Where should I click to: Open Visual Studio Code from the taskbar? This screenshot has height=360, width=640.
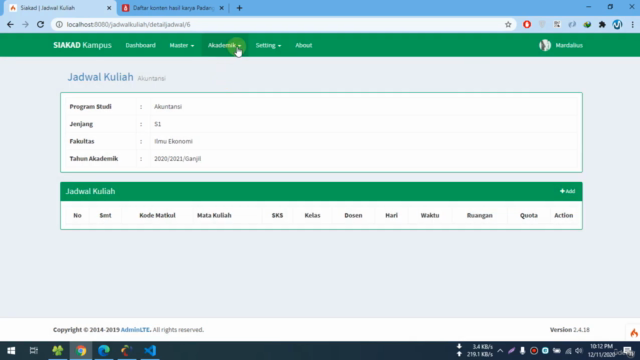point(150,351)
